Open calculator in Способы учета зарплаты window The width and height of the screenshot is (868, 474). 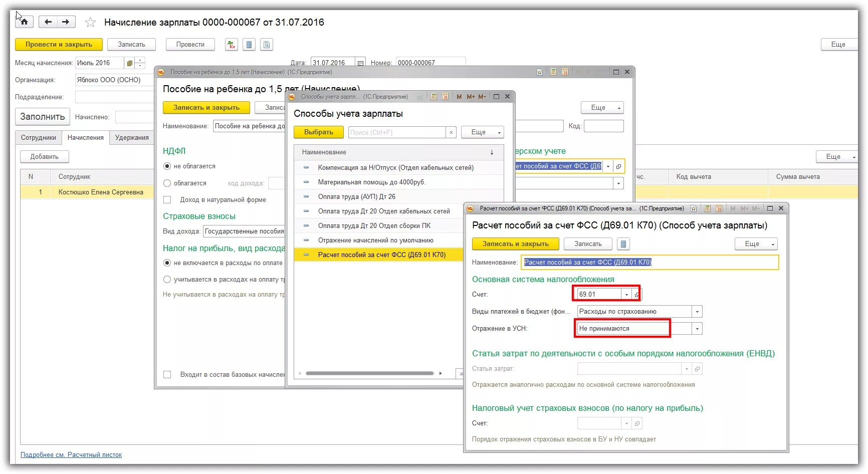[433, 97]
